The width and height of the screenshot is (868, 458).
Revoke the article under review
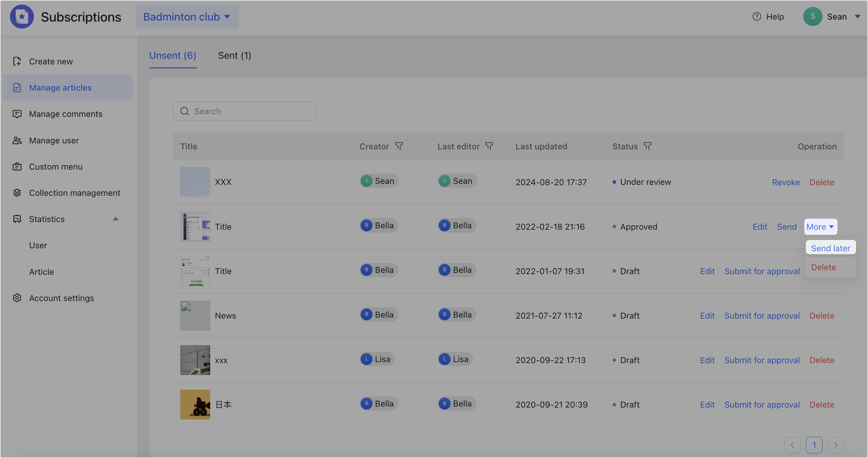(785, 182)
